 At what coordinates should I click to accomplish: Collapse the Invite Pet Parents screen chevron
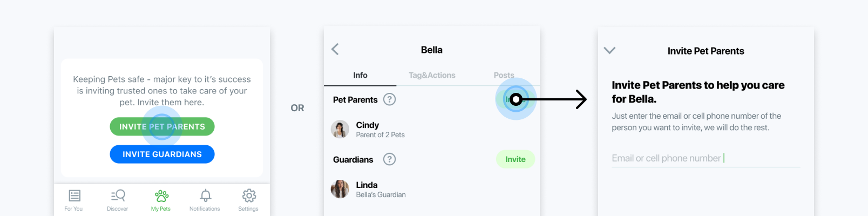click(609, 50)
